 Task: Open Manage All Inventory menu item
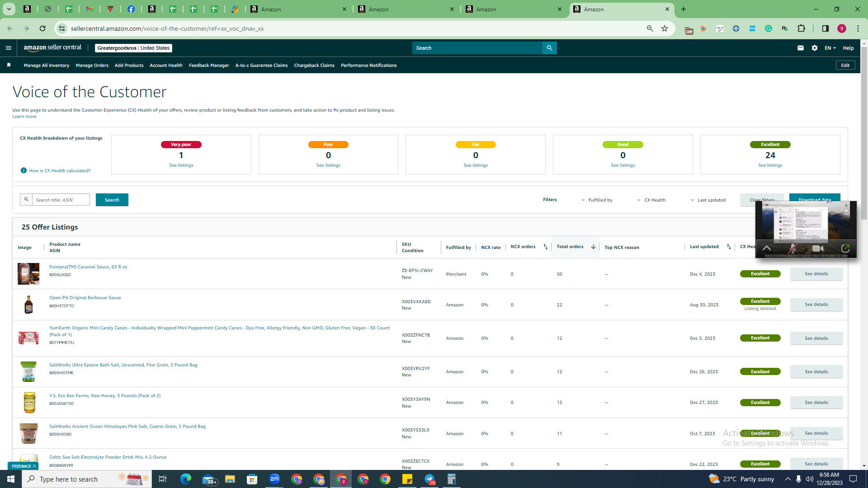point(47,66)
